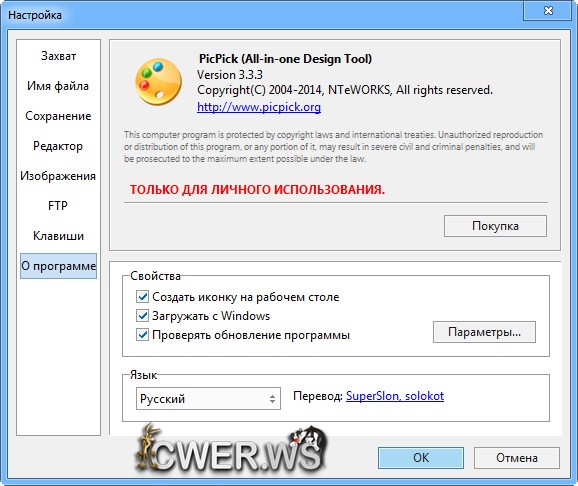Select Редактор in the sidebar
578x486 pixels.
coord(58,146)
